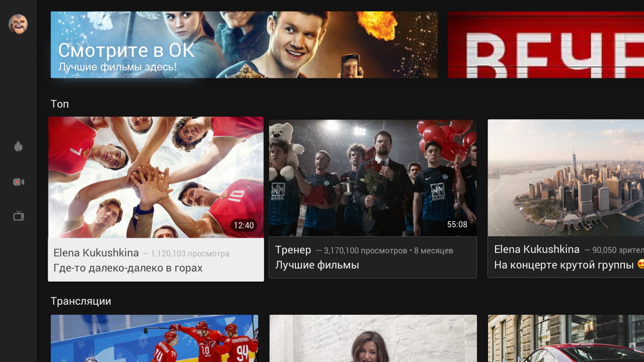
Task: Open the hockey players broadcast thumbnail
Action: [x=154, y=338]
